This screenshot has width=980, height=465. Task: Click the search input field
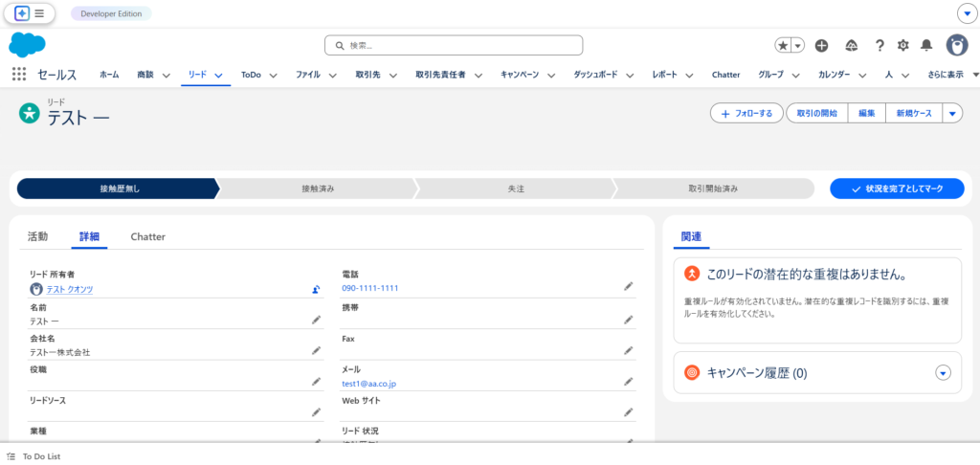pyautogui.click(x=454, y=45)
